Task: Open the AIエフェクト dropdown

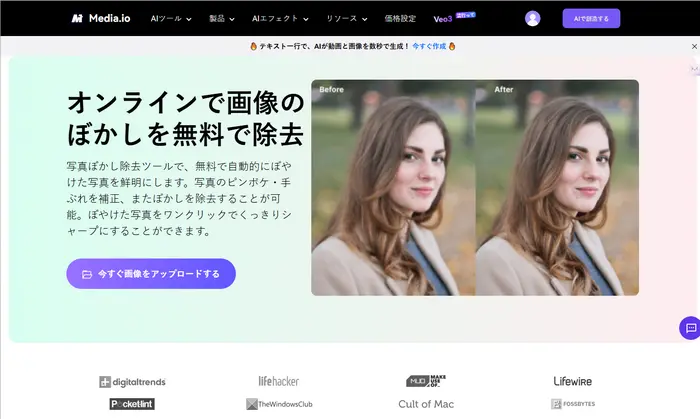Action: (280, 19)
